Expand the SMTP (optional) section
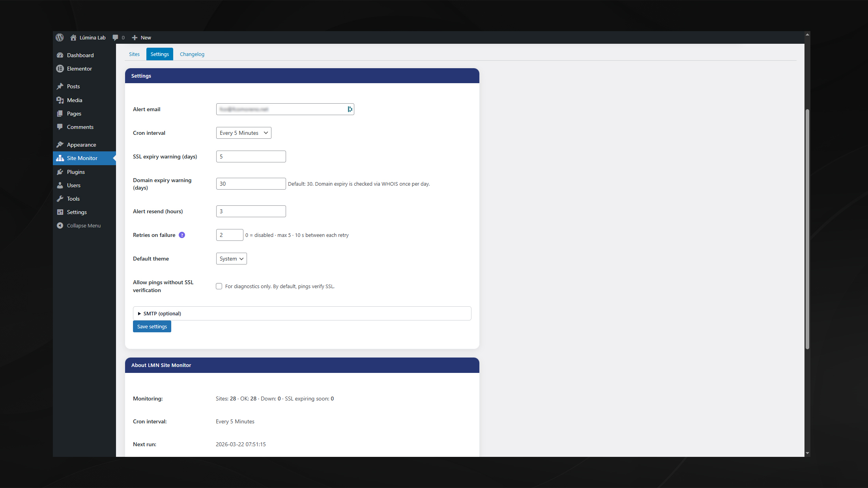Image resolution: width=868 pixels, height=488 pixels. point(162,313)
